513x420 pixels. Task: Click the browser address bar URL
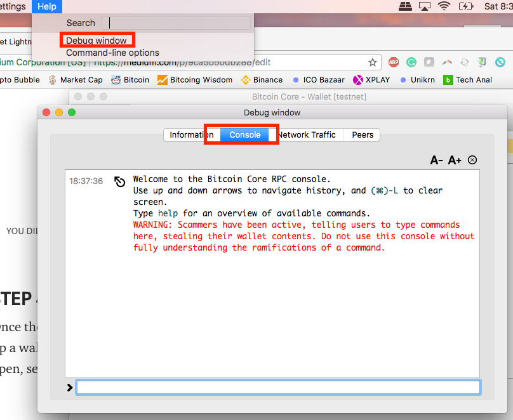point(183,62)
